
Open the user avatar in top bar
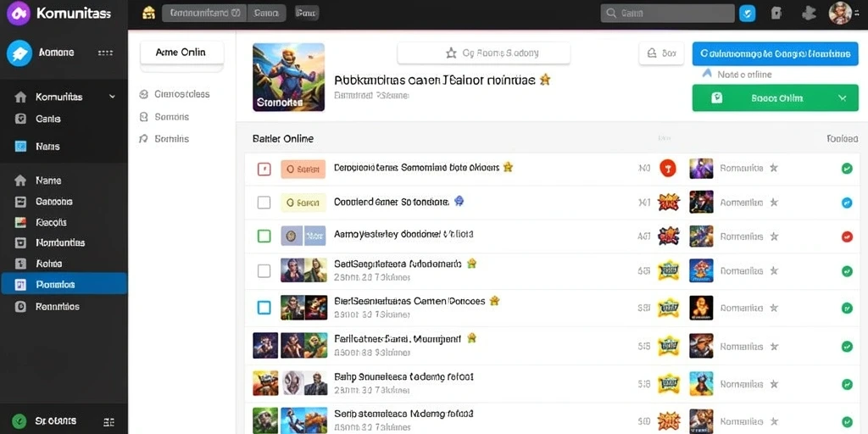point(840,13)
